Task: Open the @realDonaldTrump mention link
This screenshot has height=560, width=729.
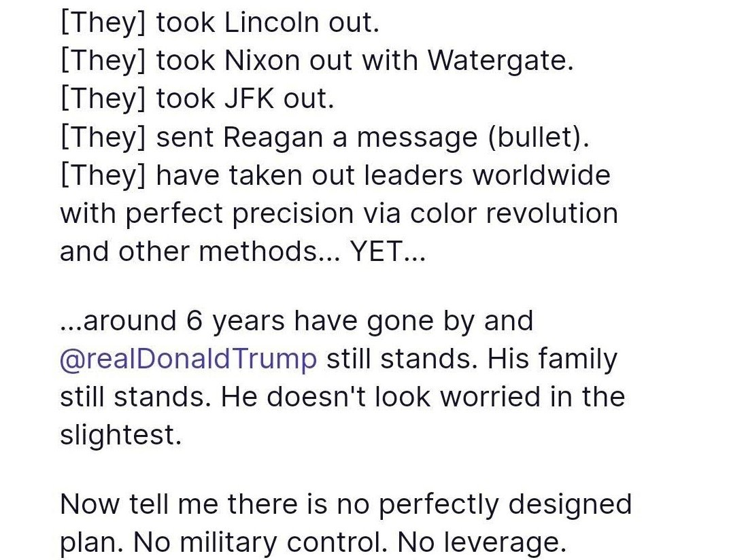Action: 188,359
